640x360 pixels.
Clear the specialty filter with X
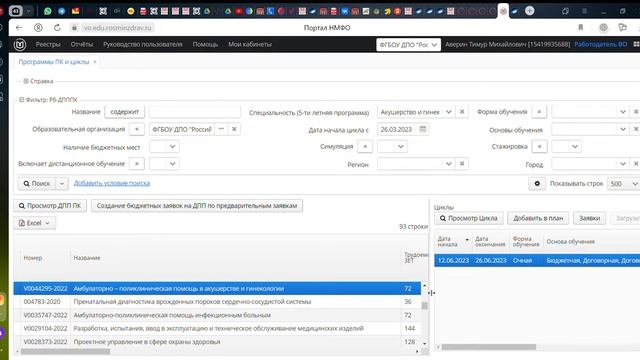(462, 112)
